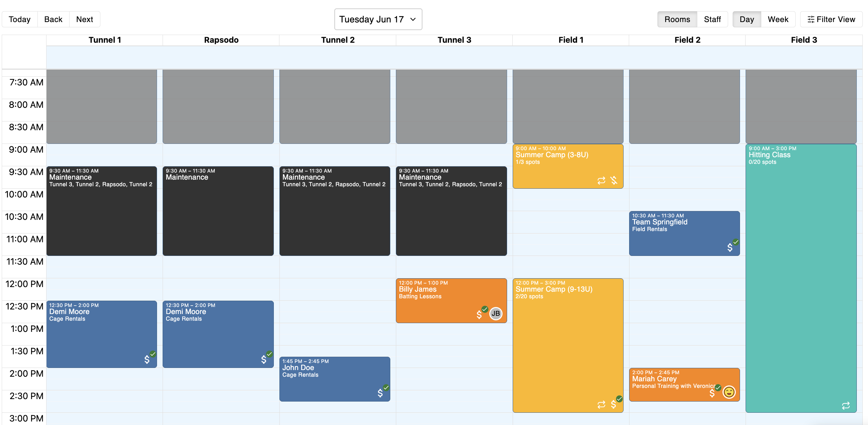This screenshot has width=868, height=425.
Task: Click the JB staff avatar on Billy James lesson
Action: pos(496,313)
